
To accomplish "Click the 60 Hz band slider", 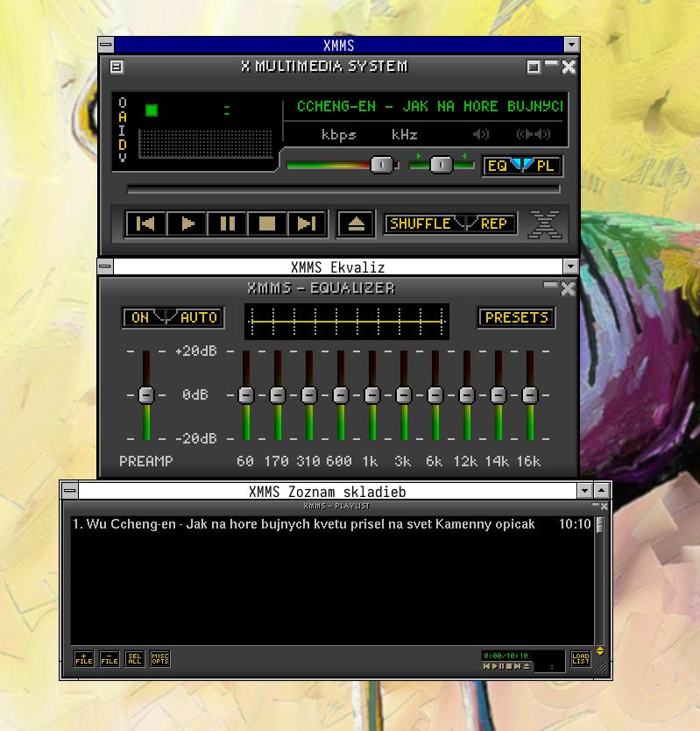I will [x=246, y=395].
